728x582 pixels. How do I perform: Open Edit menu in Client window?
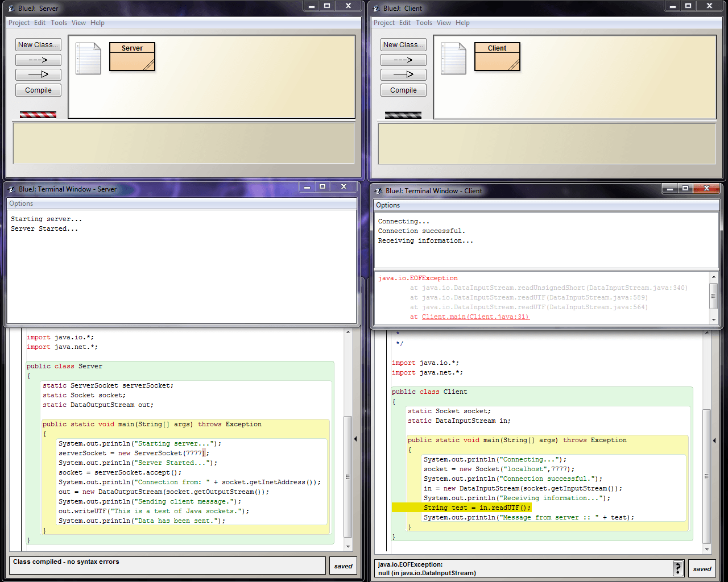tap(405, 23)
